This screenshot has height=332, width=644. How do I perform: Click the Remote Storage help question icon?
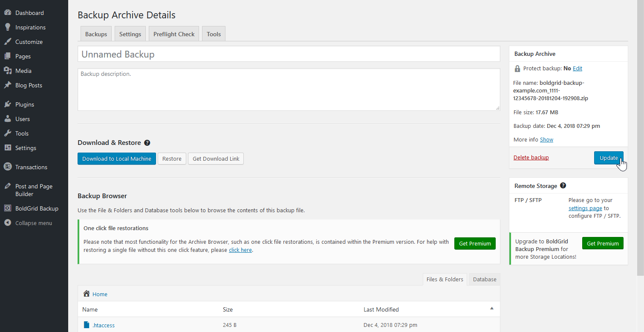coord(563,186)
